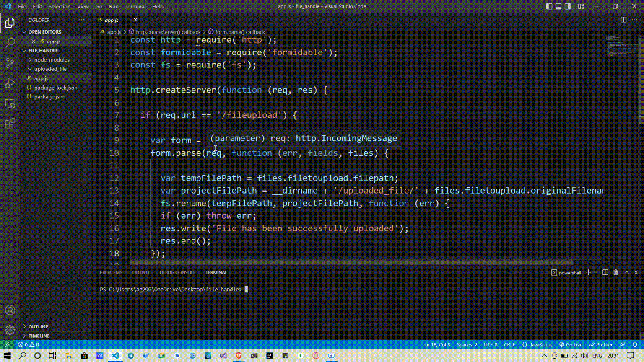Open Manage gear settings menu

point(10,330)
